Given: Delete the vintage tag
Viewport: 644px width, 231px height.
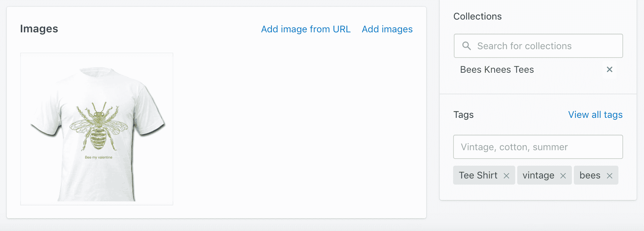Looking at the screenshot, I should coord(563,175).
